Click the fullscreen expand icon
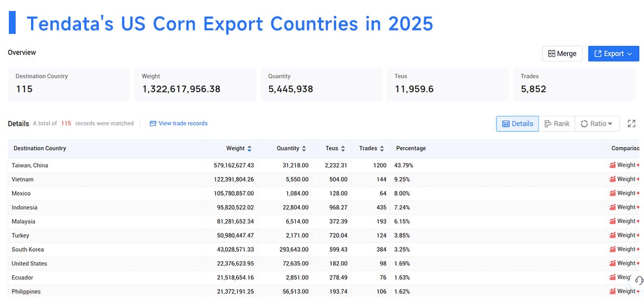Screen dimensions: 644x305 click(632, 124)
